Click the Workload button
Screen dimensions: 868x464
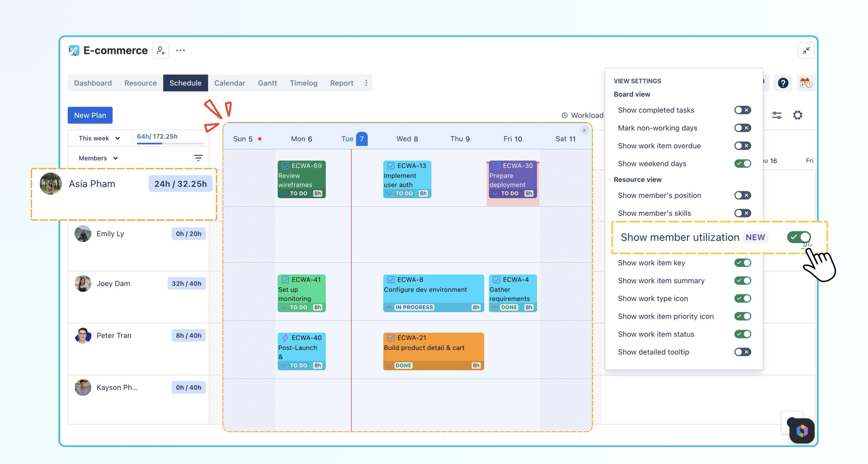pos(583,115)
